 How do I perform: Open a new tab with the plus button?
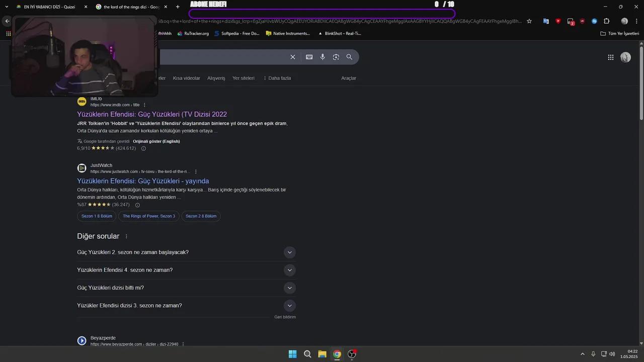pyautogui.click(x=178, y=7)
